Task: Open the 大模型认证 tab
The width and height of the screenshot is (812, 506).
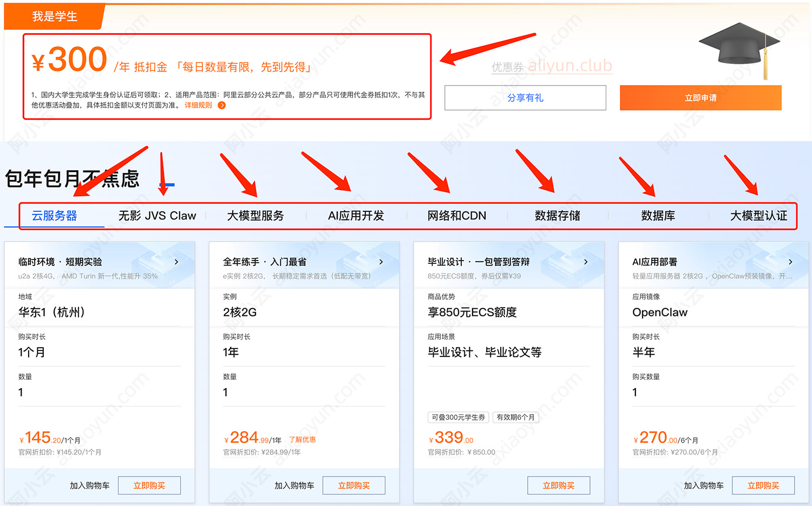Action: click(x=759, y=216)
